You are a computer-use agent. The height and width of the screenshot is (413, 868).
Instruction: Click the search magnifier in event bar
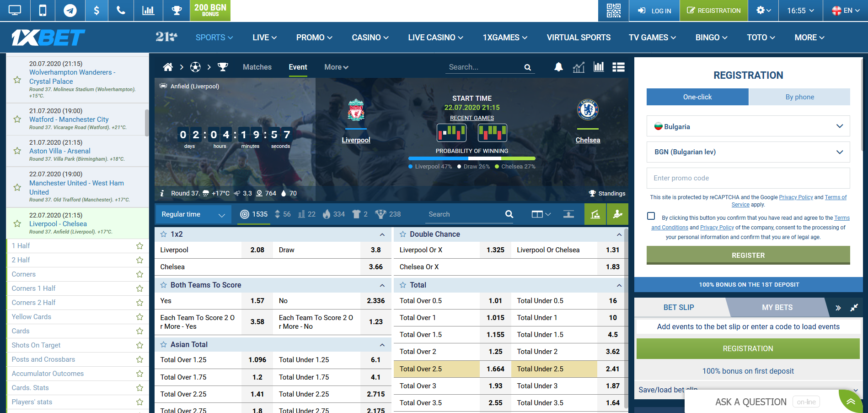(x=528, y=67)
